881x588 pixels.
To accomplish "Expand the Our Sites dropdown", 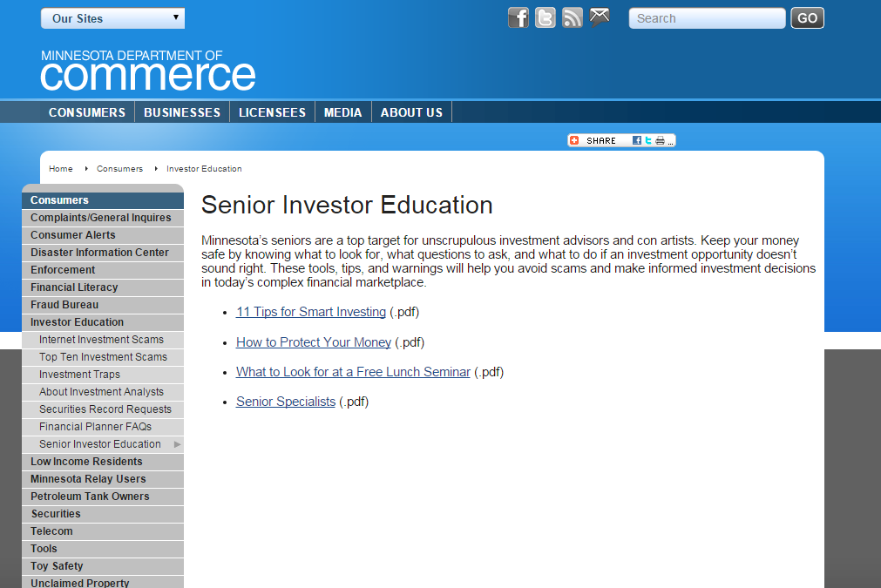I will pos(112,18).
